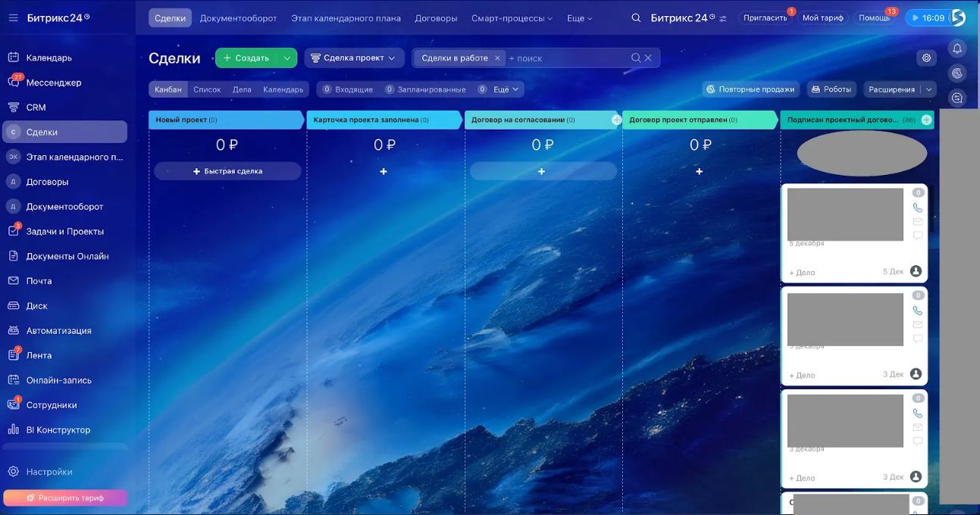Image resolution: width=980 pixels, height=515 pixels.
Task: Add a stage via the plus icon on Подписан проектный договор
Action: (926, 120)
